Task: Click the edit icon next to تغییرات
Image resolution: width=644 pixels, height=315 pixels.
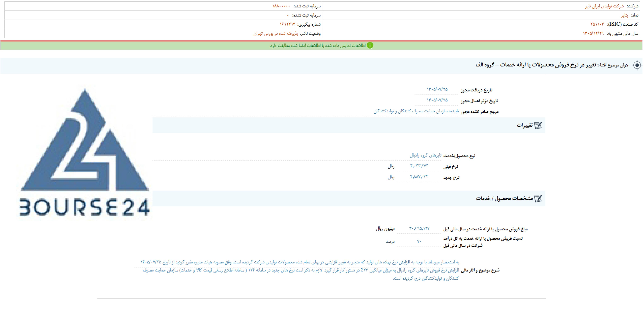Action: click(538, 125)
